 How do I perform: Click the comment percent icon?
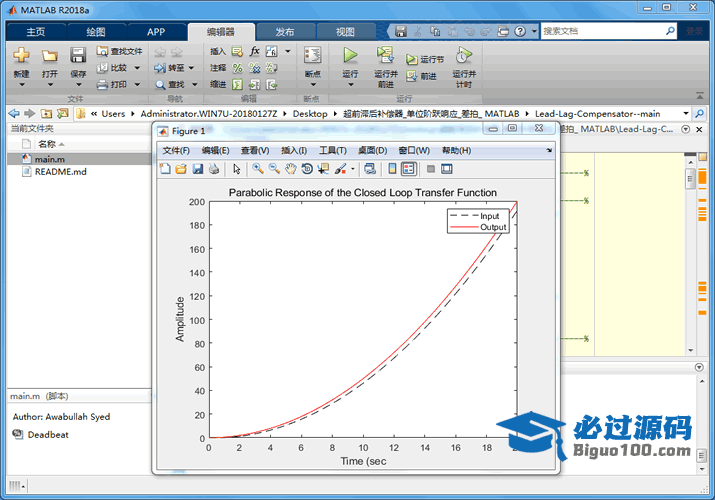pos(238,68)
